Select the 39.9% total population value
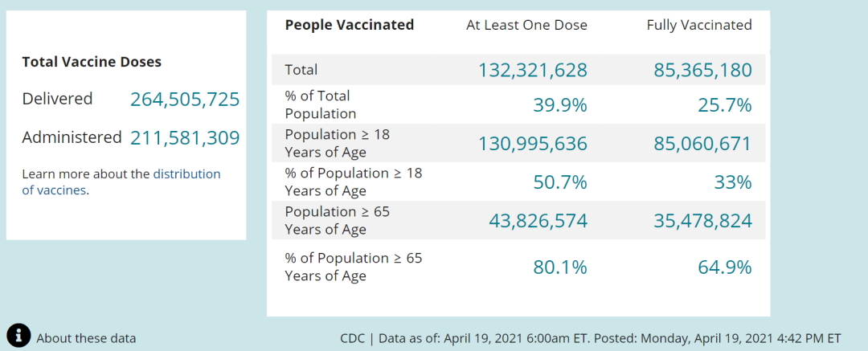Image resolution: width=868 pixels, height=351 pixels. 560,105
